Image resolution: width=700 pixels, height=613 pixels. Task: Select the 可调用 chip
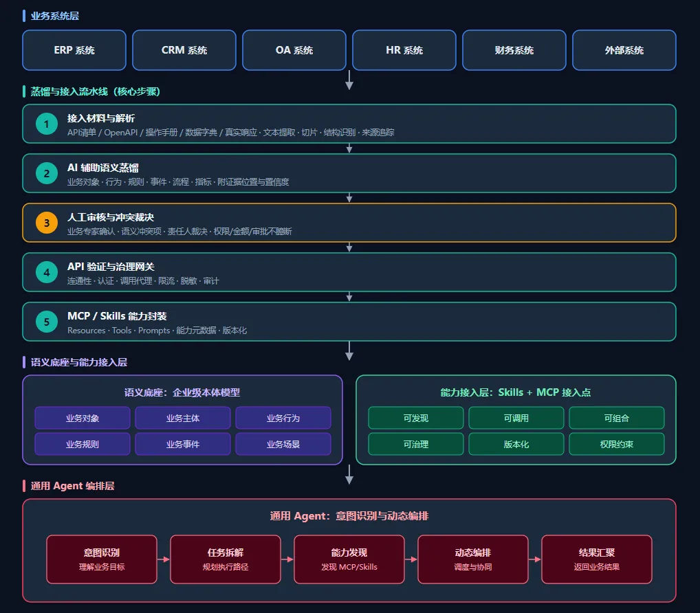point(516,418)
